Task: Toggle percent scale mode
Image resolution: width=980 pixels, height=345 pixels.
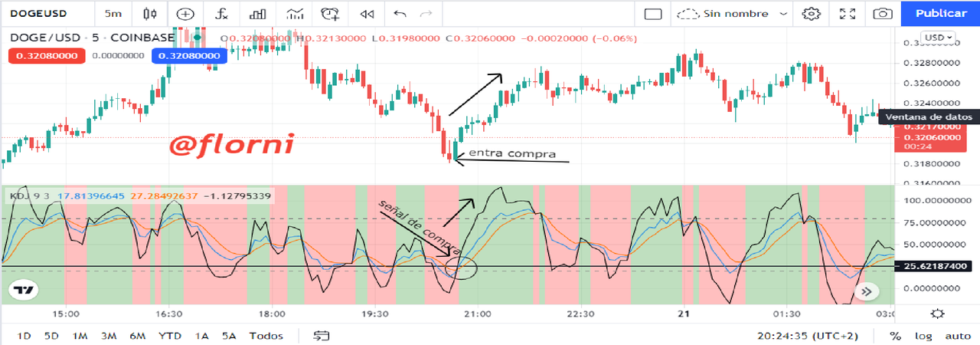Action: click(896, 336)
